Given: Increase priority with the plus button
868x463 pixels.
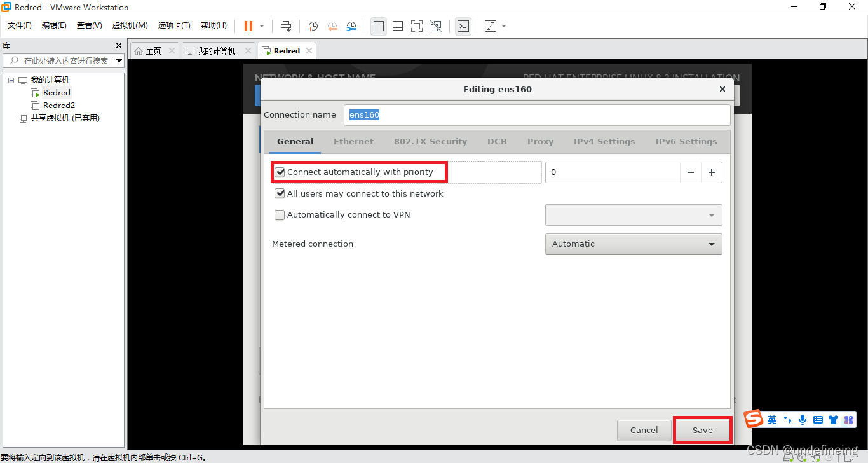Looking at the screenshot, I should click(712, 172).
